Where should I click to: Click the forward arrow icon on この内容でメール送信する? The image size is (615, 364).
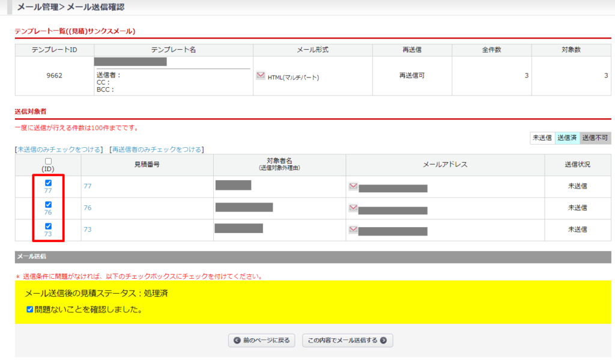pos(384,340)
